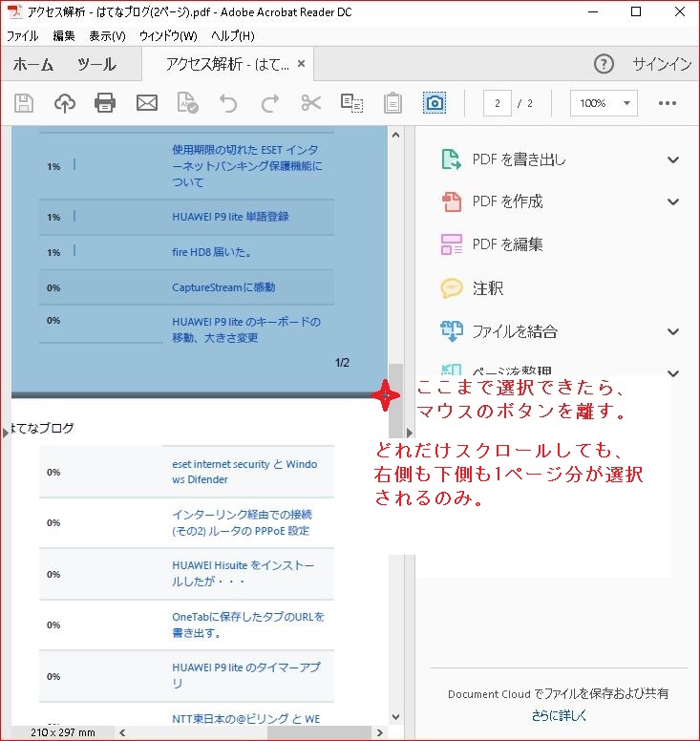Open eset internet security link
Screen dimensions: 700x741
244,472
